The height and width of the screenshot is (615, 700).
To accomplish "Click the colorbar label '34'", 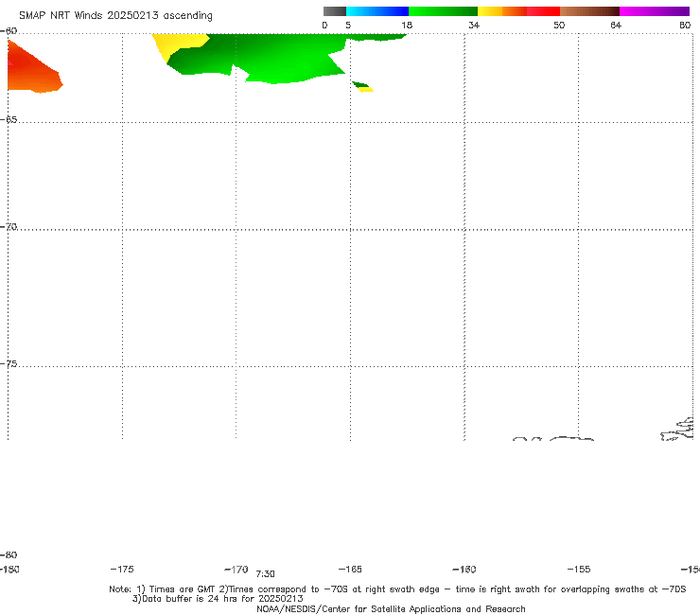I will 474,25.
